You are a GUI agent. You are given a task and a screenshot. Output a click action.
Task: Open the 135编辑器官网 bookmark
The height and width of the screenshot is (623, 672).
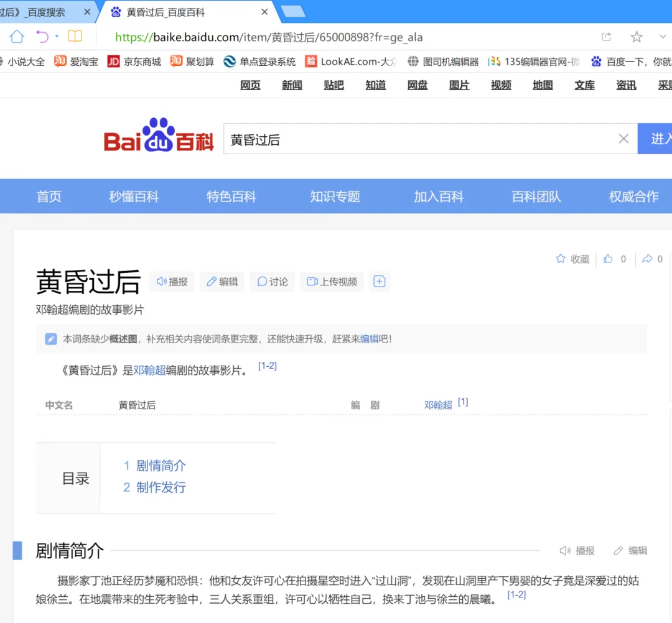[x=534, y=62]
